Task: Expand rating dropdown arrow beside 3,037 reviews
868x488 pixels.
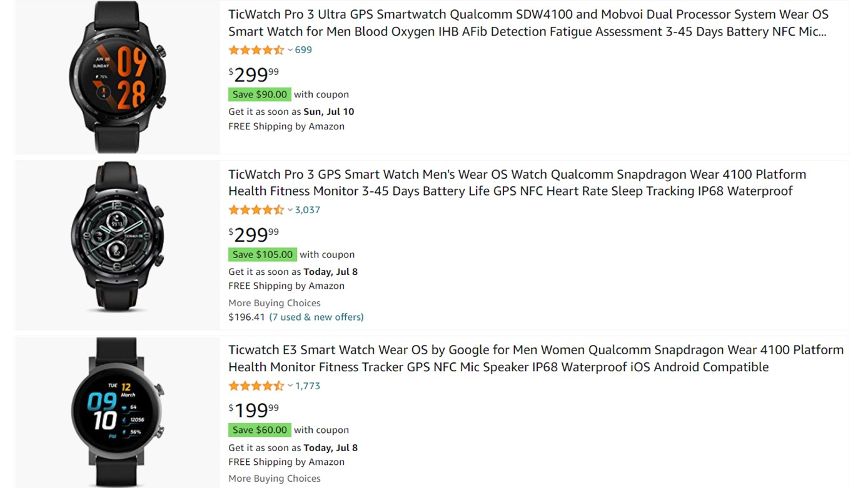Action: coord(290,210)
